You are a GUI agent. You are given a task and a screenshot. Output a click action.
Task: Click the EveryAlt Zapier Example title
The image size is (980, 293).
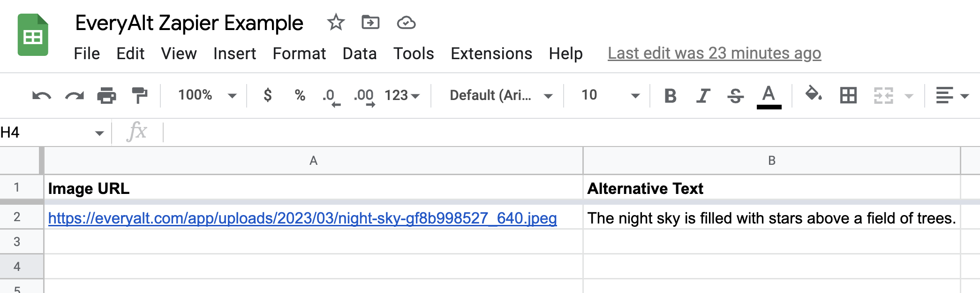click(189, 23)
